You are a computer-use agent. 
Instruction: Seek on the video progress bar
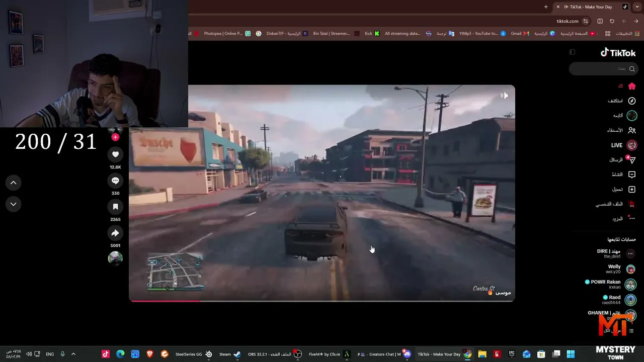322,301
